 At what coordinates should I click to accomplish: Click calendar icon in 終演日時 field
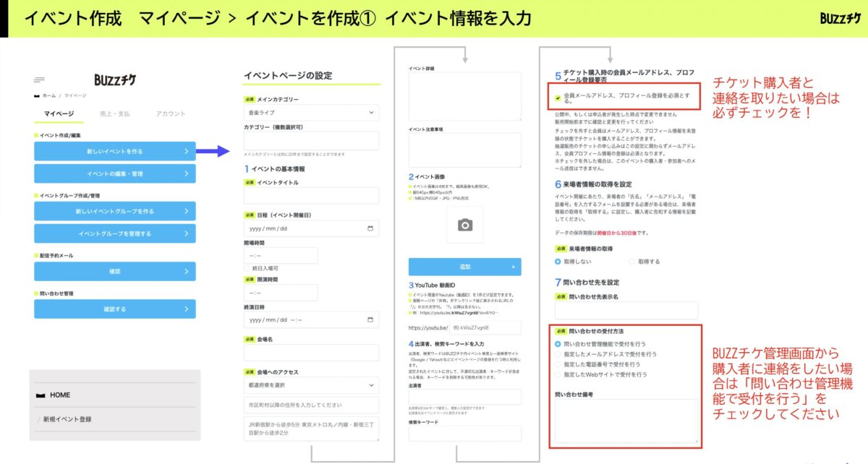coord(370,319)
